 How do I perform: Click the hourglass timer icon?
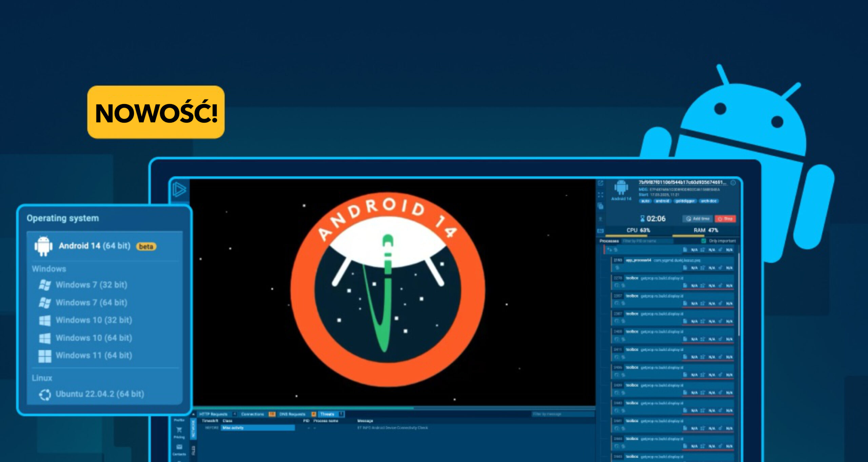(642, 219)
